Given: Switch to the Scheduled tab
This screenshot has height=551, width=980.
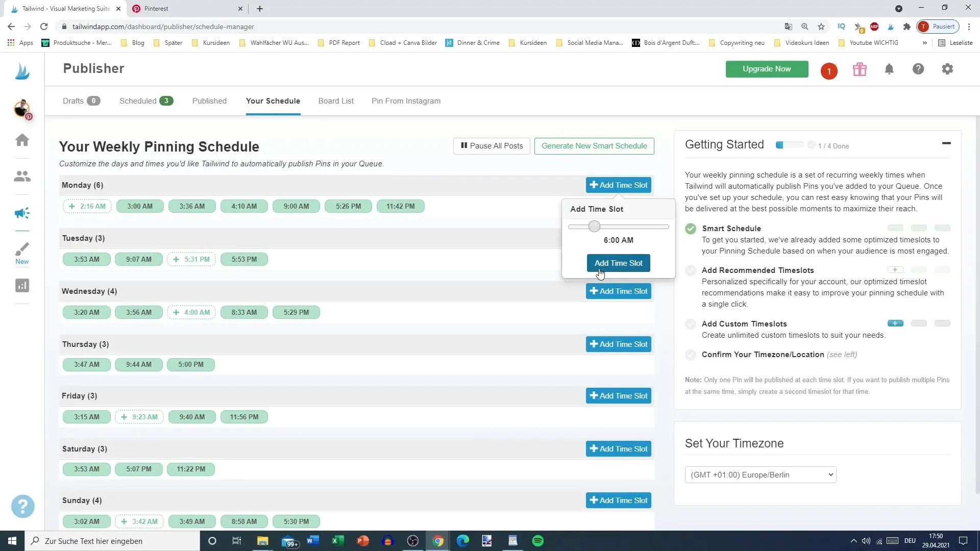Looking at the screenshot, I should point(144,101).
